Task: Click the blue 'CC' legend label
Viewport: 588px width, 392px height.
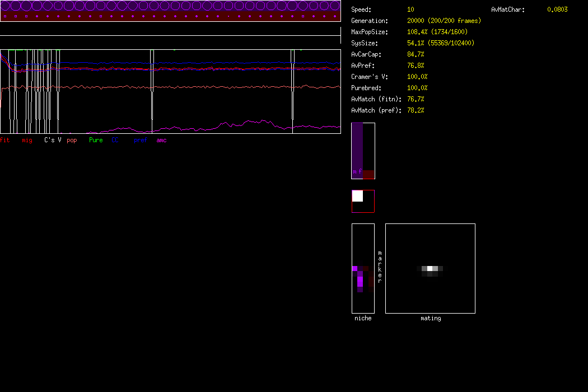Action: 115,140
